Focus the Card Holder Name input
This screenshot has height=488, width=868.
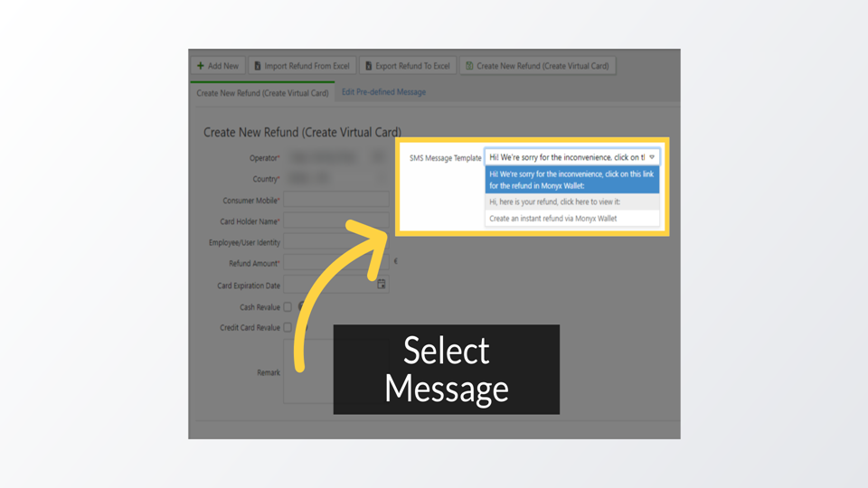(335, 221)
